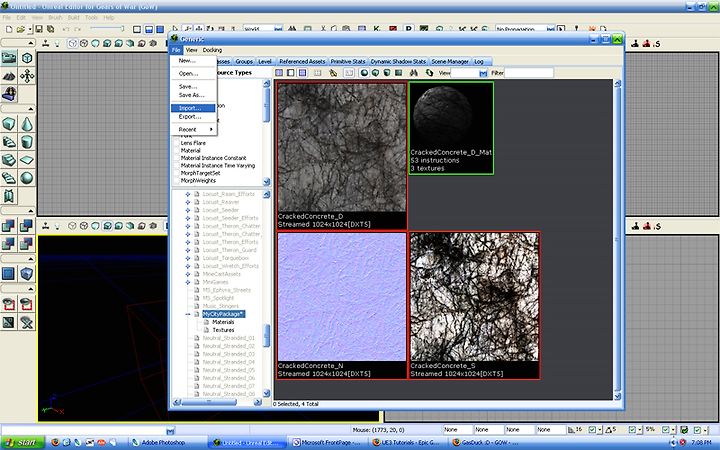This screenshot has height=450, width=720.
Task: Create a cone builder brush
Action: 27,124
